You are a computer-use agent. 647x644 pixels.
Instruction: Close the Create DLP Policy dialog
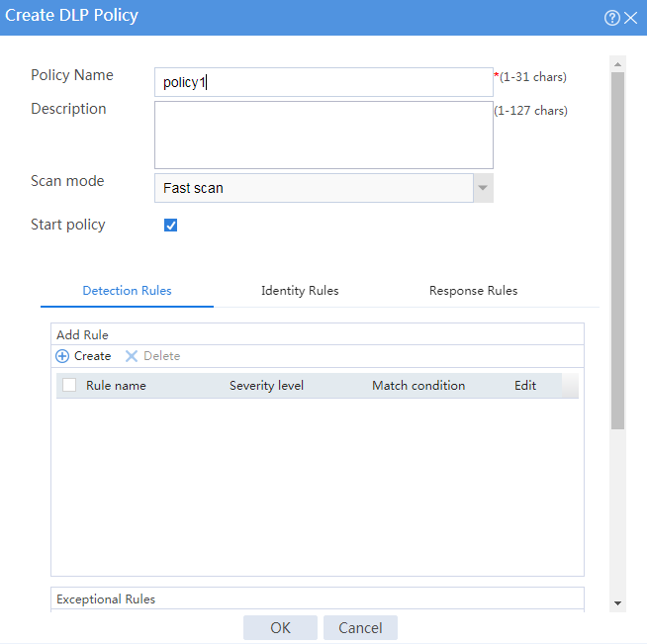[630, 18]
